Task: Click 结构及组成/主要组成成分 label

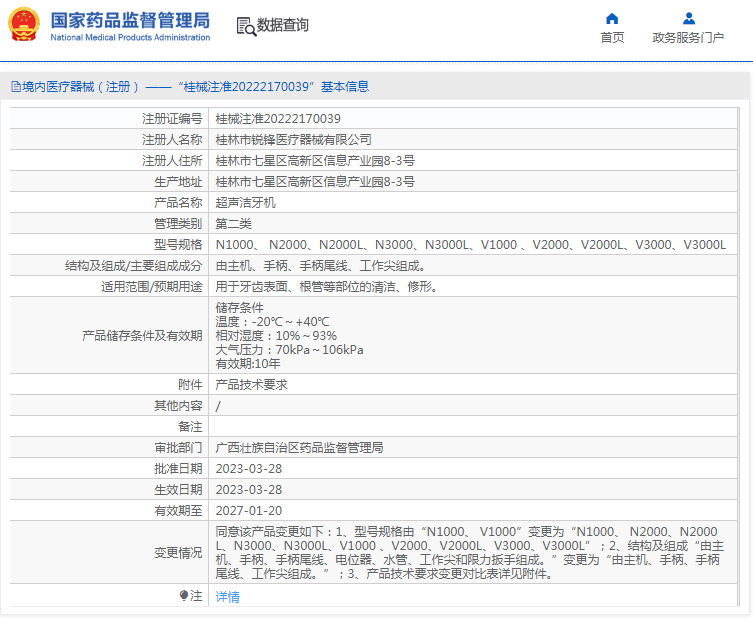Action: (134, 266)
